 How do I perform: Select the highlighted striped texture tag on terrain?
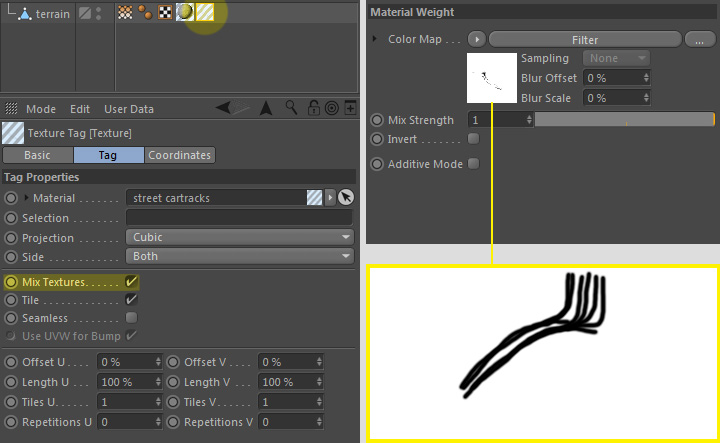click(x=204, y=14)
